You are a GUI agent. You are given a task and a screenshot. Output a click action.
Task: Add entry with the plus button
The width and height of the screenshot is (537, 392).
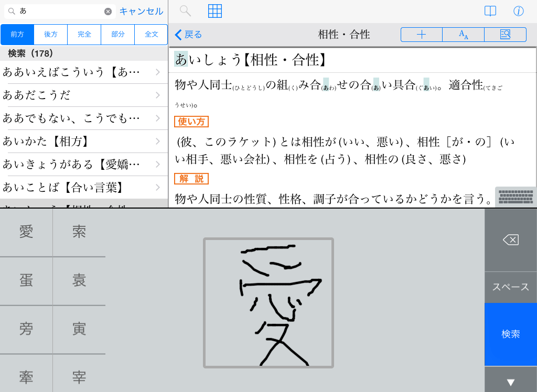point(422,35)
